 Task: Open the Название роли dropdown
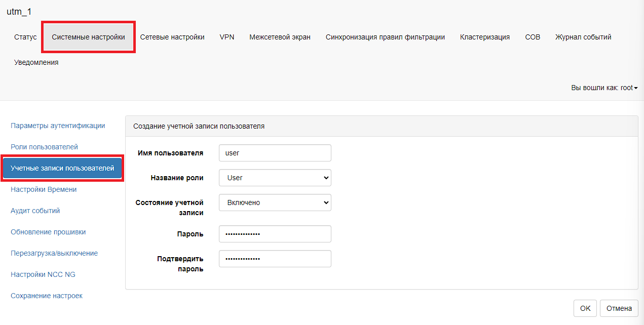275,178
